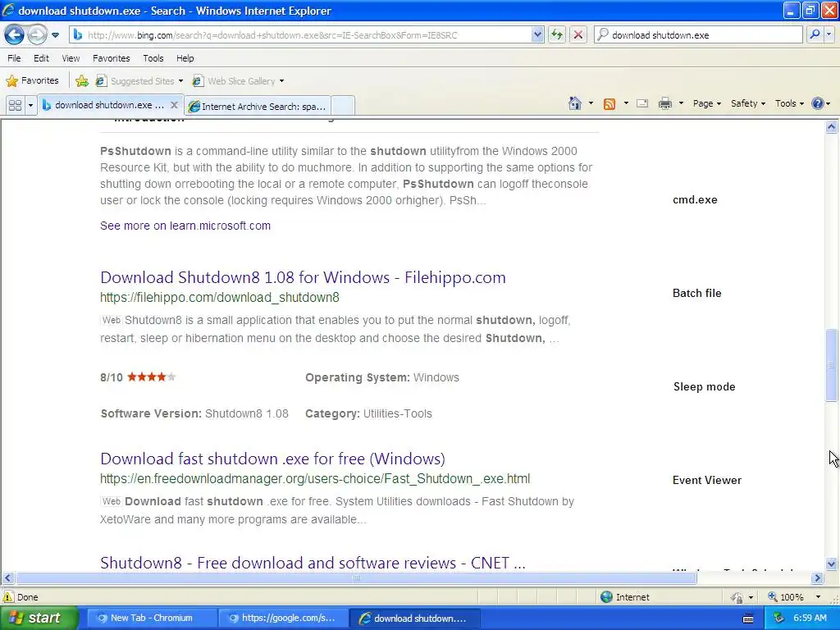This screenshot has width=840, height=630.
Task: Click the Windows Start button
Action: pos(38,619)
